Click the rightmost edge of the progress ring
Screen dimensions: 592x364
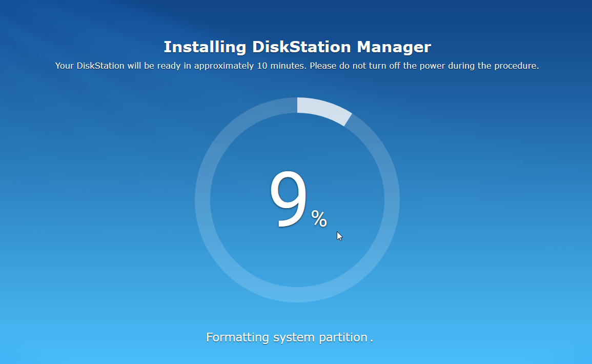tap(392, 200)
